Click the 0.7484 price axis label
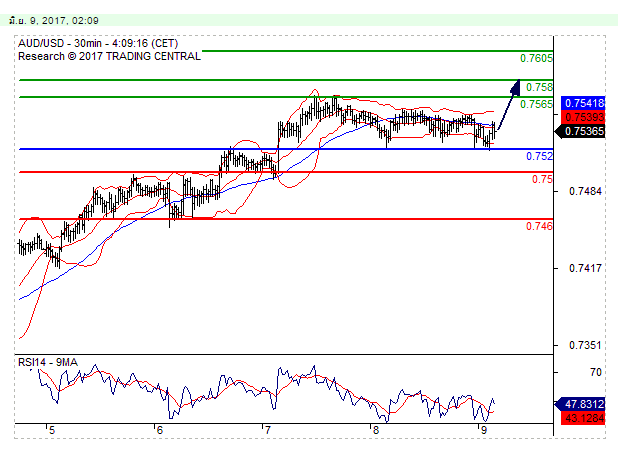Image resolution: width=618 pixels, height=452 pixels. click(x=585, y=192)
